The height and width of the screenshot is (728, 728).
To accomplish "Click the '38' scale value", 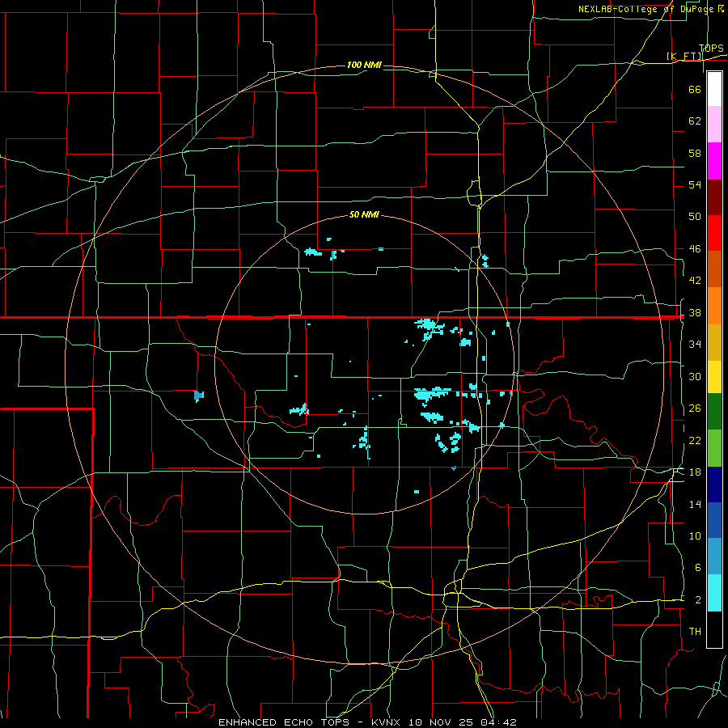I will pos(695,313).
